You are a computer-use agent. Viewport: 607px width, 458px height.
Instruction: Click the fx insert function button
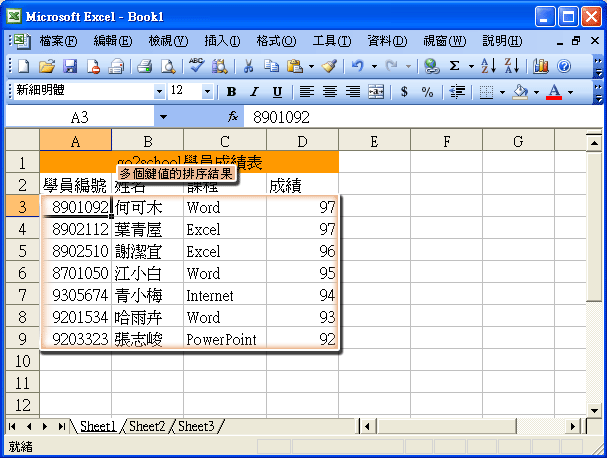(x=233, y=116)
